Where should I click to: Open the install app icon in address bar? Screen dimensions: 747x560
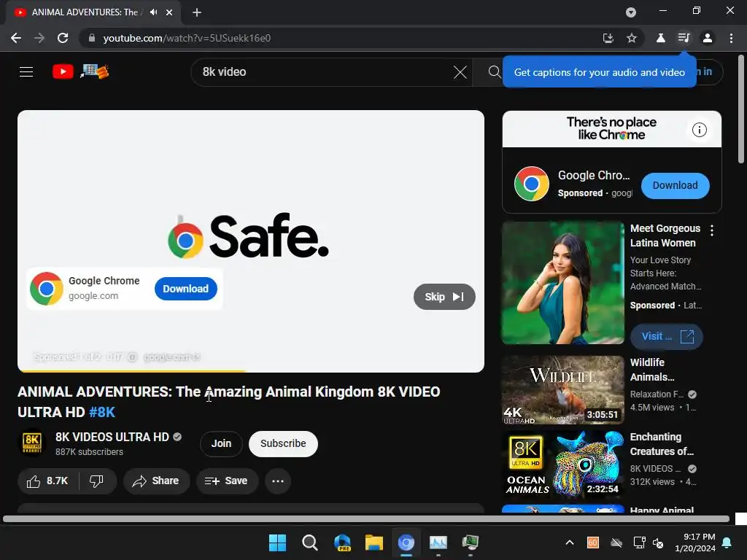[x=608, y=38]
